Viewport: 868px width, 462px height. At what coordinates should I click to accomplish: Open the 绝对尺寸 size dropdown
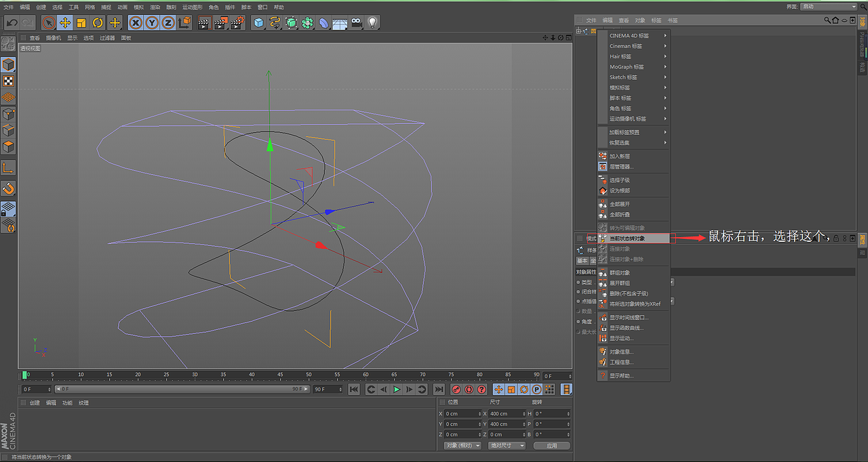click(507, 446)
